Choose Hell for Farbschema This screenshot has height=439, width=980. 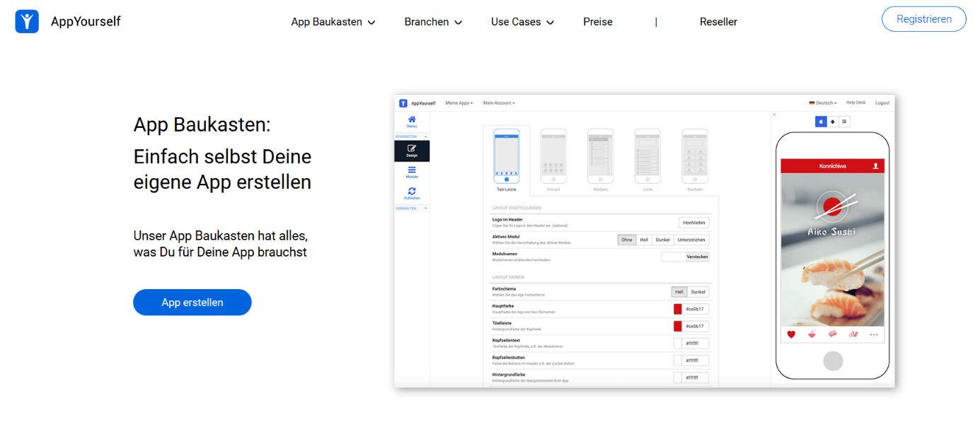(x=679, y=292)
